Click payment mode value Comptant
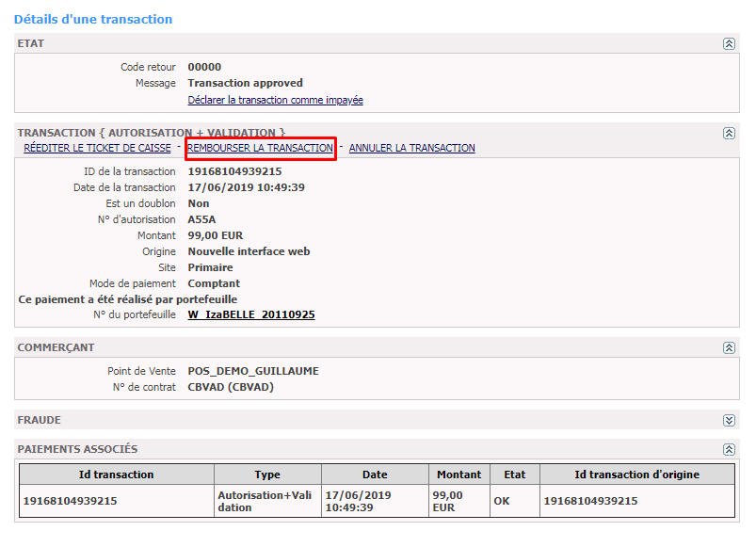 coord(214,283)
